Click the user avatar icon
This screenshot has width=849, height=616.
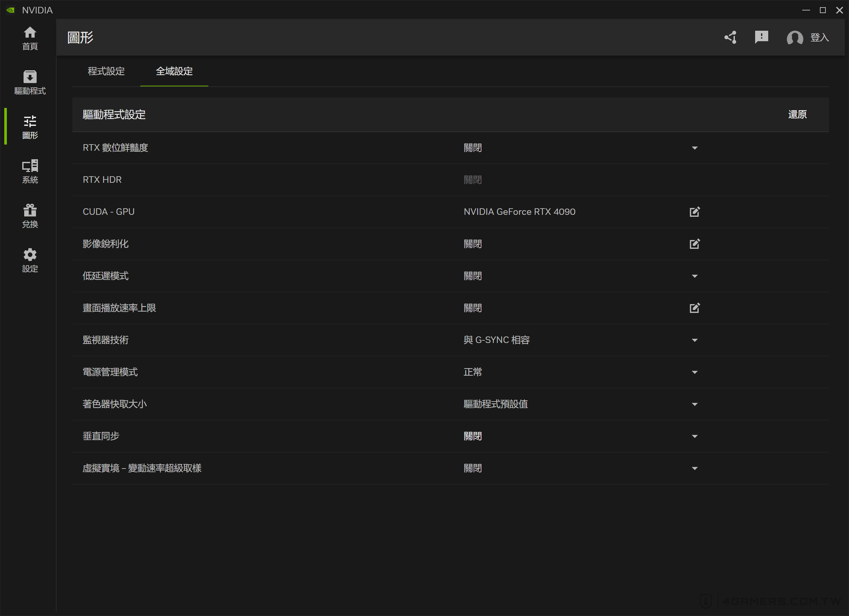pyautogui.click(x=795, y=38)
